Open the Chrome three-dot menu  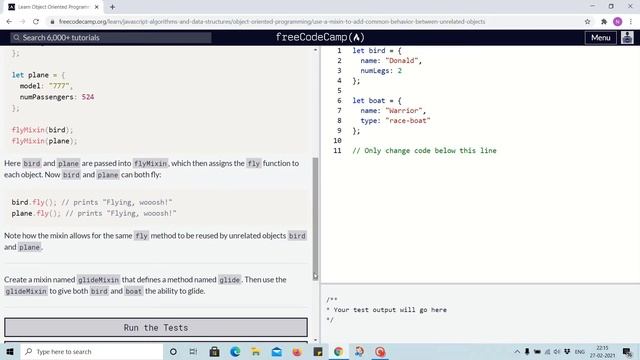[x=631, y=22]
